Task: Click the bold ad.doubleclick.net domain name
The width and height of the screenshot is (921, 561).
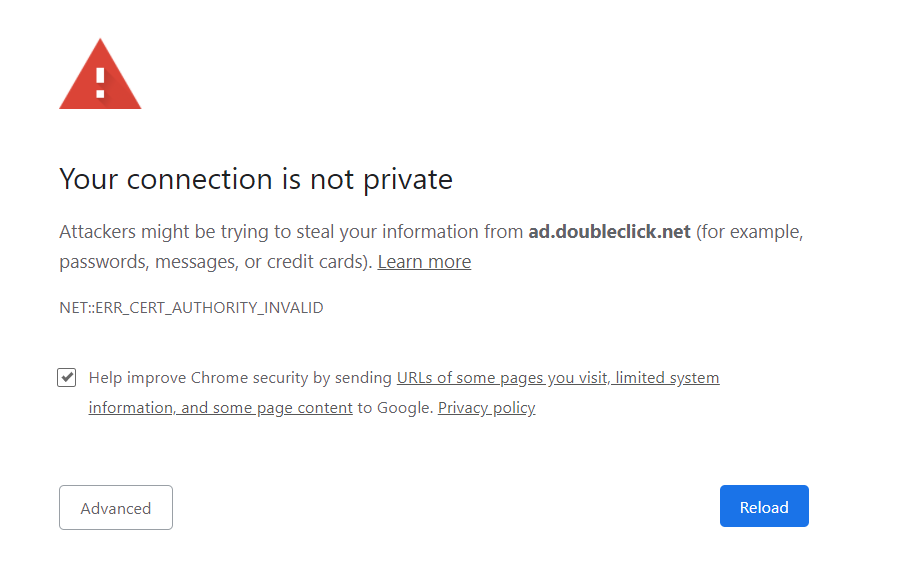Action: (609, 232)
